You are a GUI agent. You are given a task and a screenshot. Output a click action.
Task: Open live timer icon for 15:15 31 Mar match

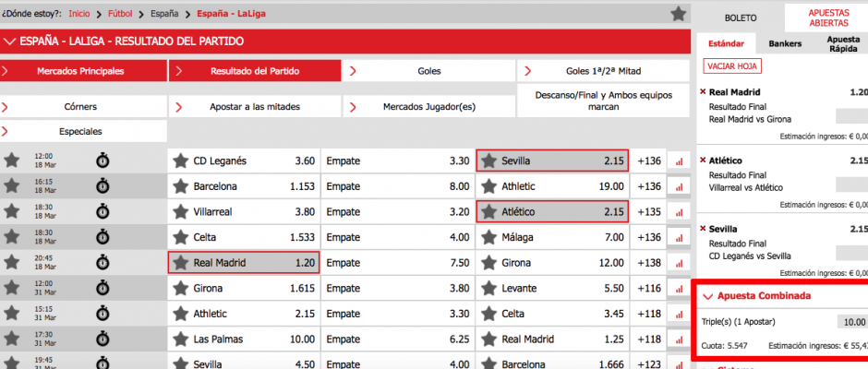click(x=102, y=313)
